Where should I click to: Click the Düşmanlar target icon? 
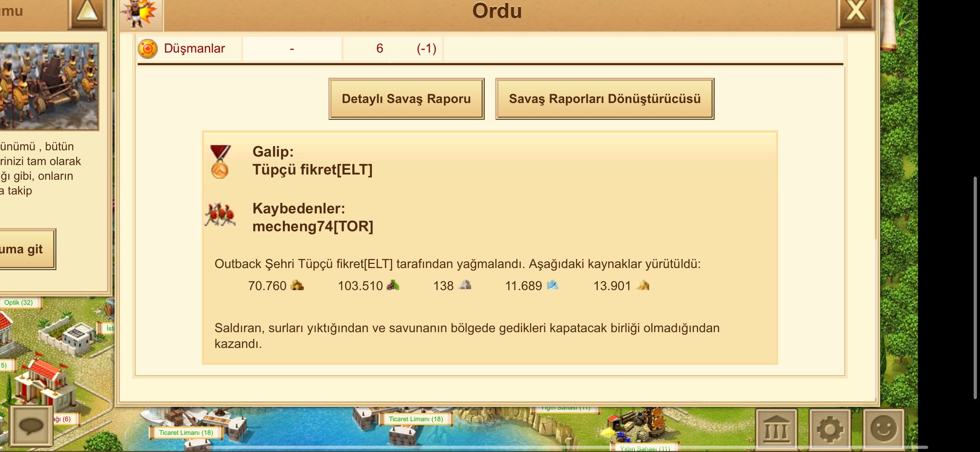coord(147,48)
